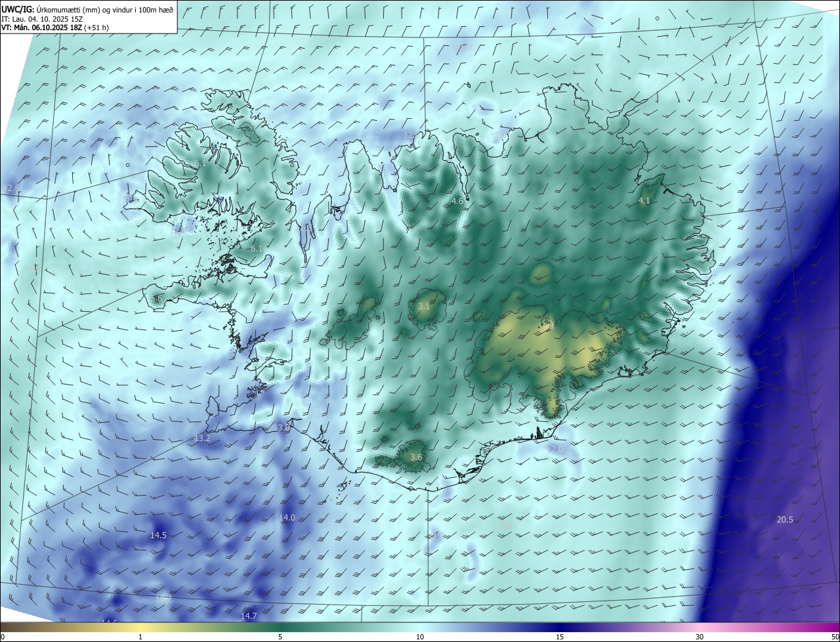This screenshot has height=642, width=840.
Task: Click the 13.0 value on the southwest coast
Action: [282, 427]
